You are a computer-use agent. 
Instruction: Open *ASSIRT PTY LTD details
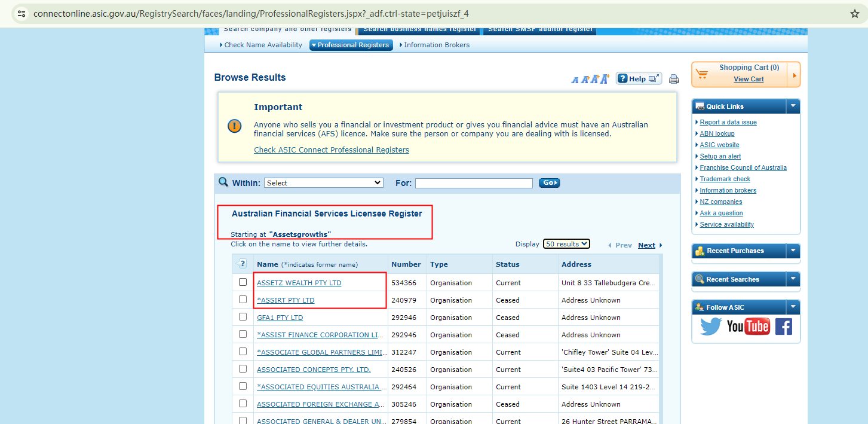coord(286,300)
